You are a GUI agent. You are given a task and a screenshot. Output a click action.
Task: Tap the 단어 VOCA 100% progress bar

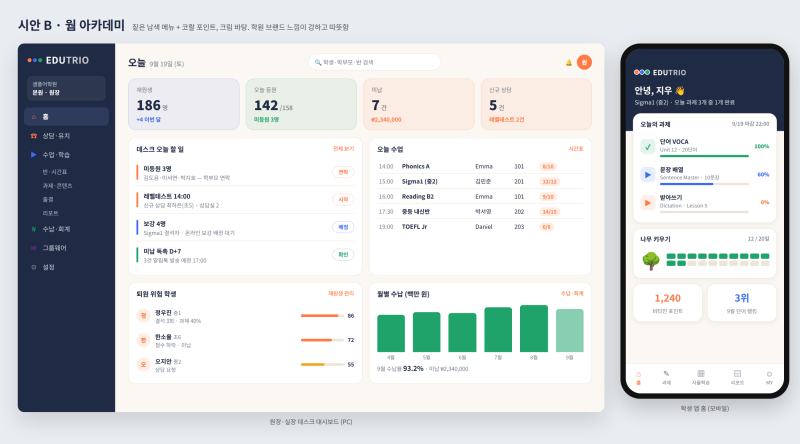[x=704, y=156]
